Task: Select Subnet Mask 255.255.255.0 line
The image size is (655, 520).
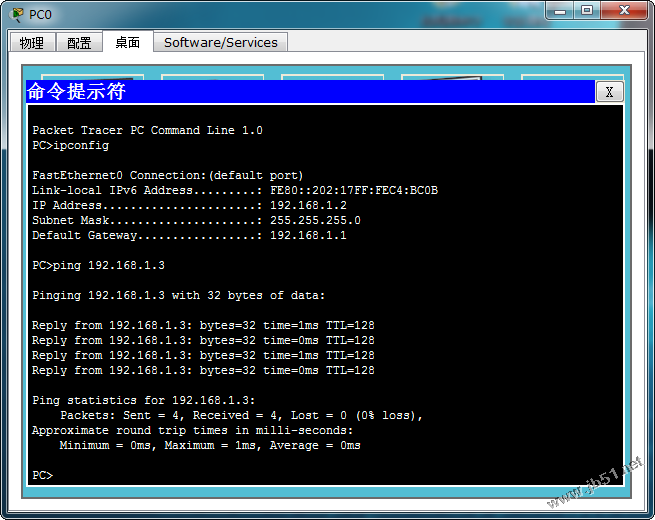Action: 196,220
